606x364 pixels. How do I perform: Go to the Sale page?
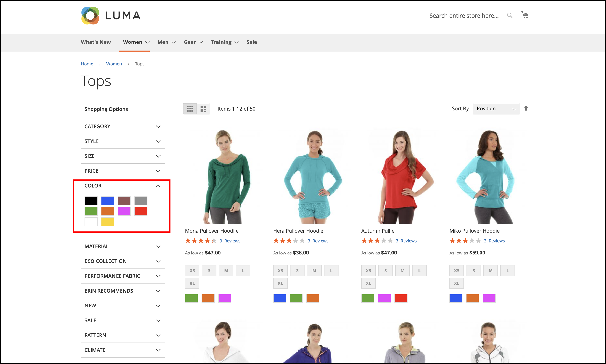[x=252, y=42]
